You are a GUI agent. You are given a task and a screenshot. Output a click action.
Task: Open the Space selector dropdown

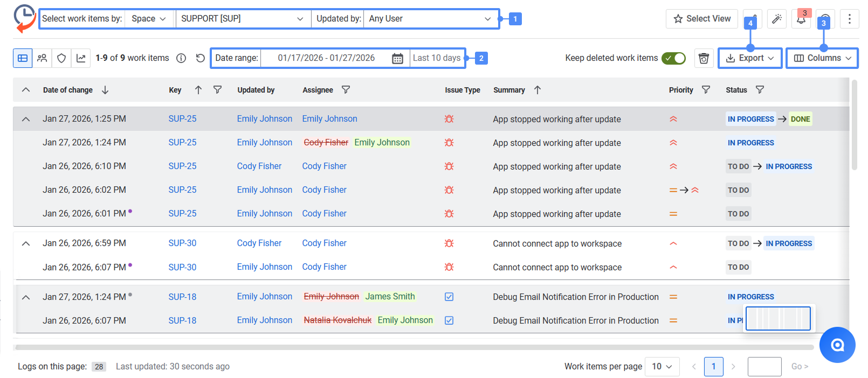point(149,19)
